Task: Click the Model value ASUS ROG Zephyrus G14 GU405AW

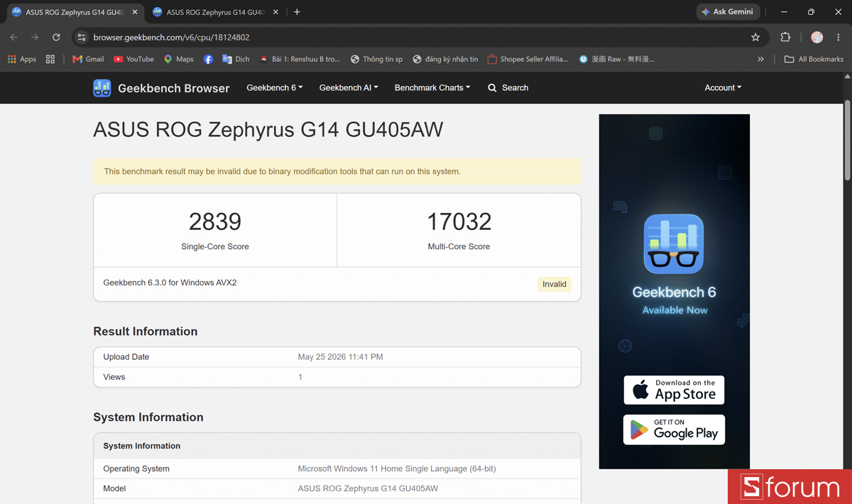Action: pos(368,488)
